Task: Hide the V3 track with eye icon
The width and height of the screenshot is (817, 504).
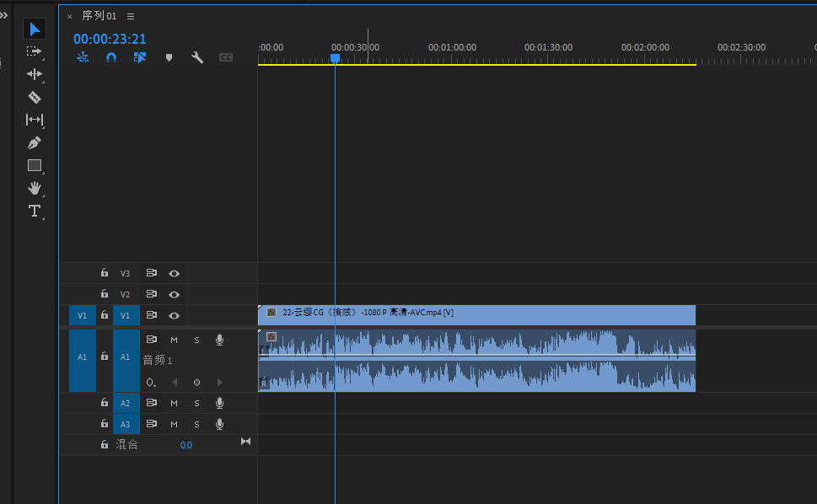Action: [174, 274]
